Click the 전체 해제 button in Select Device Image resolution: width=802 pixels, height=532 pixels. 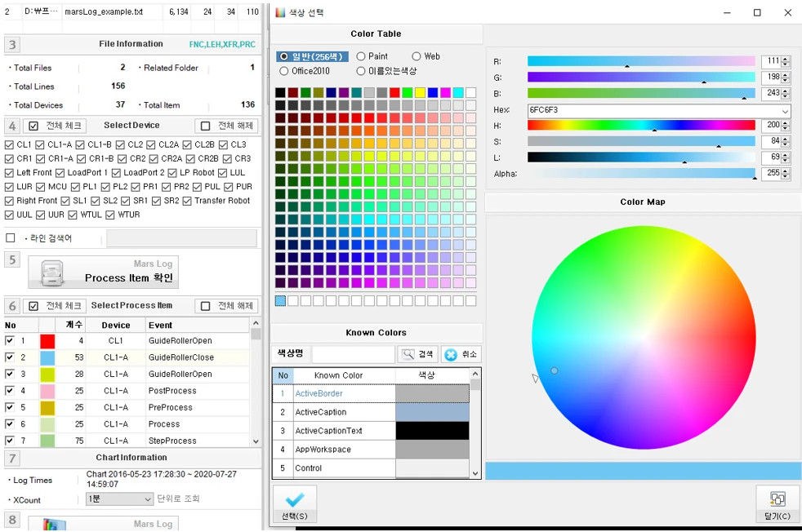[226, 126]
